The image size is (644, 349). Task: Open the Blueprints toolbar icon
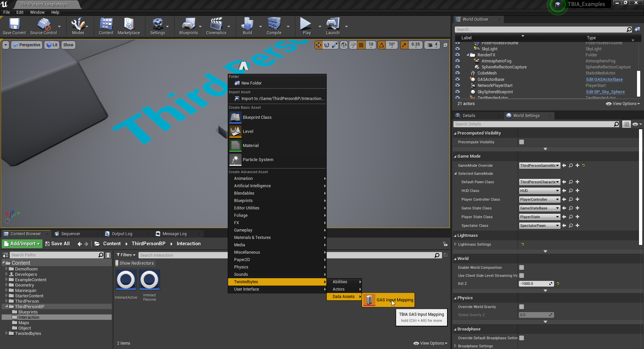[189, 26]
